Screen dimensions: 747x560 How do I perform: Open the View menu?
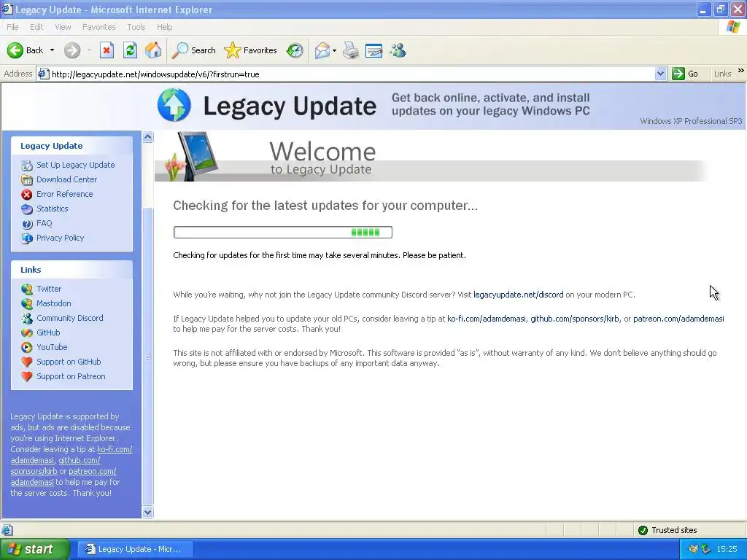pyautogui.click(x=63, y=27)
